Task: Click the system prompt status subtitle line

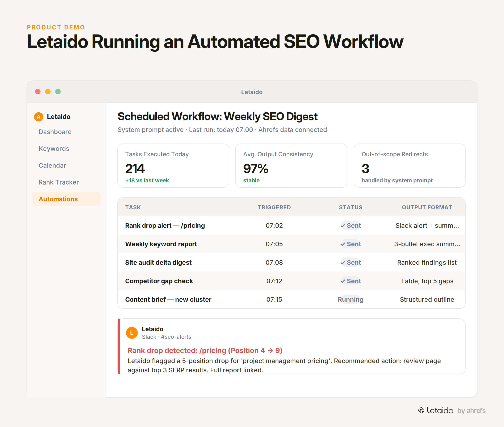Action: (222, 130)
